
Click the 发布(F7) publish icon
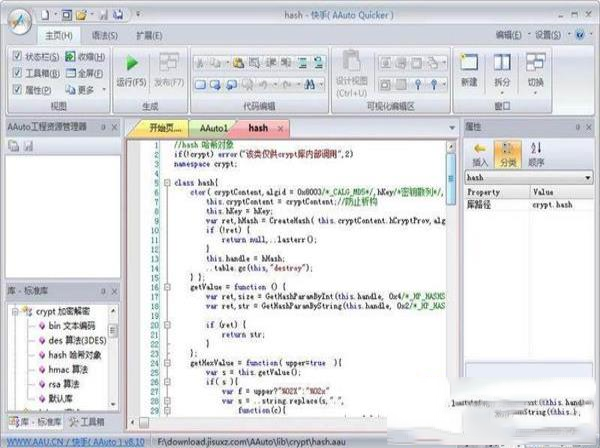click(169, 64)
